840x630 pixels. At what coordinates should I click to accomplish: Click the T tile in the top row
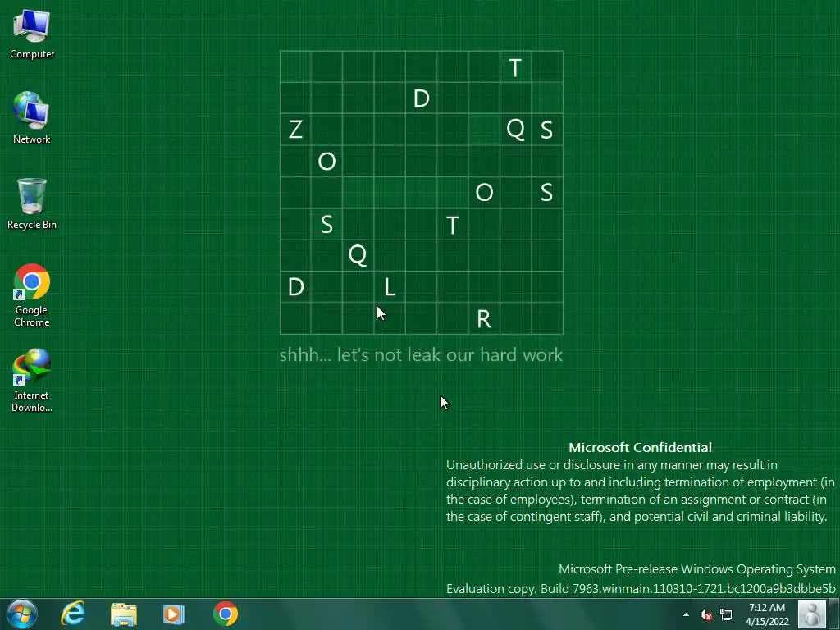[x=515, y=67]
